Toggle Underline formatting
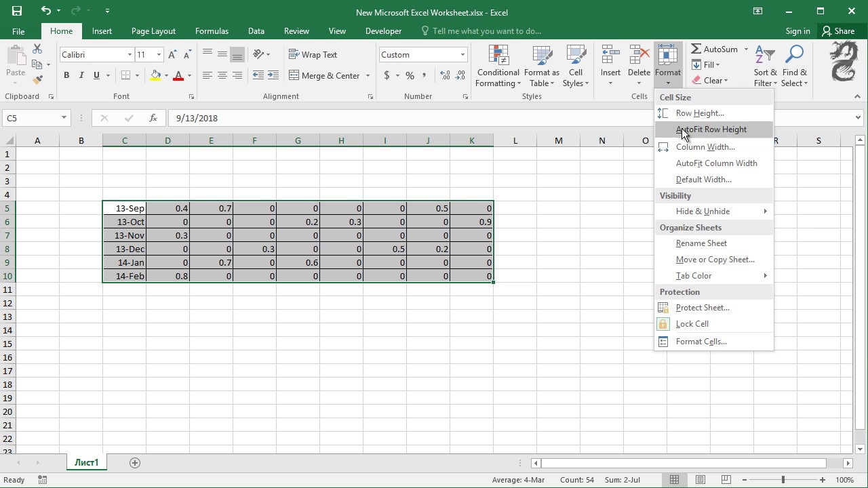 (96, 75)
